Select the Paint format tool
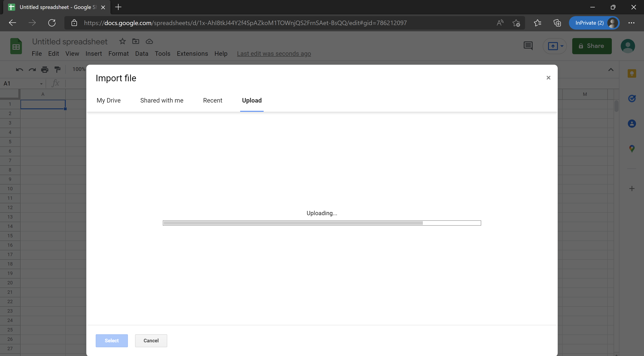The height and width of the screenshot is (356, 644). [x=57, y=69]
